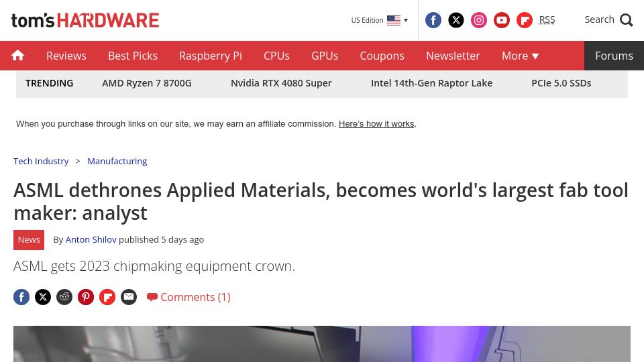Go to home via house icon
This screenshot has width=644, height=362.
pyautogui.click(x=17, y=56)
